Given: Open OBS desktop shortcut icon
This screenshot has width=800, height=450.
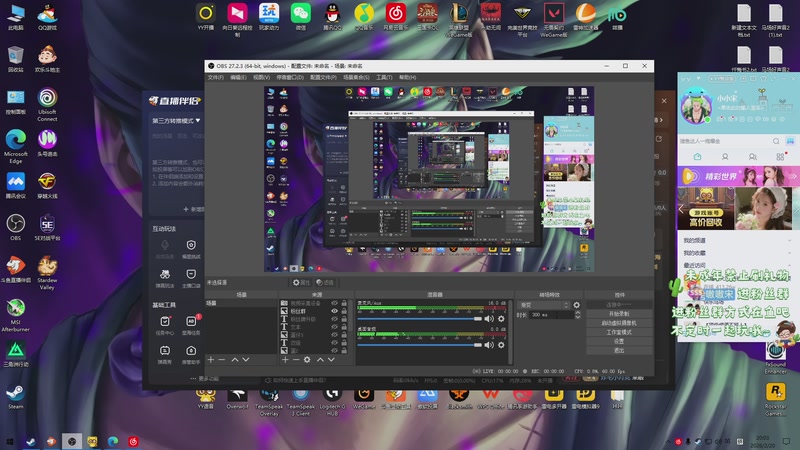Looking at the screenshot, I should [x=16, y=227].
